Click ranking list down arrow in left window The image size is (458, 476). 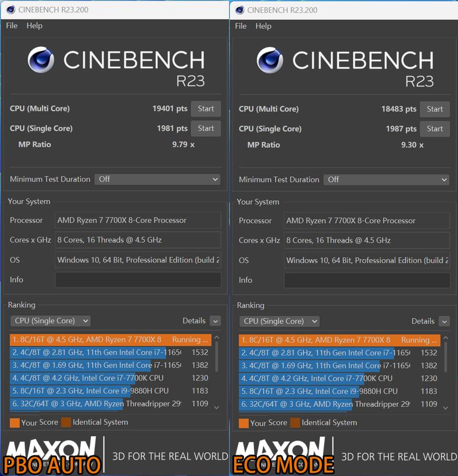click(x=216, y=408)
